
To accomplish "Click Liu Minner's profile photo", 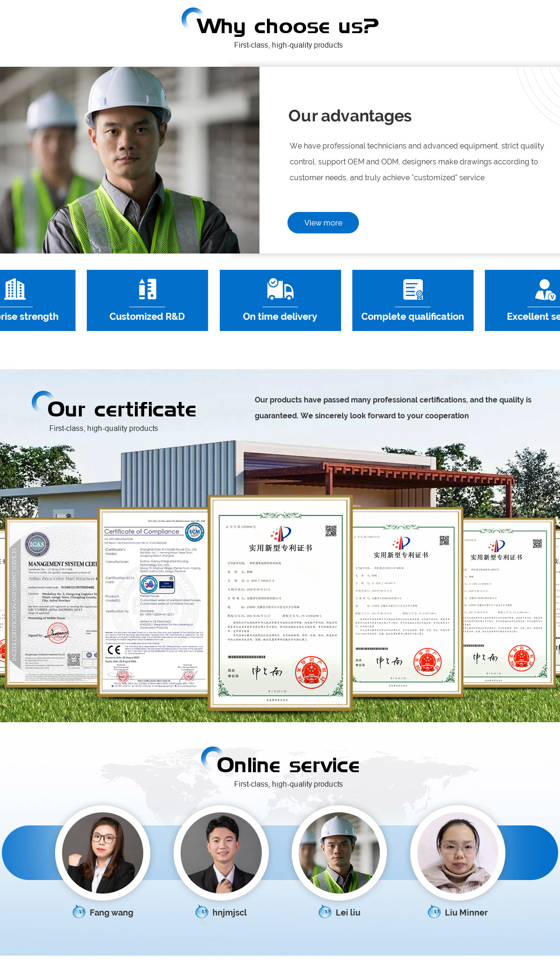I will point(458,853).
